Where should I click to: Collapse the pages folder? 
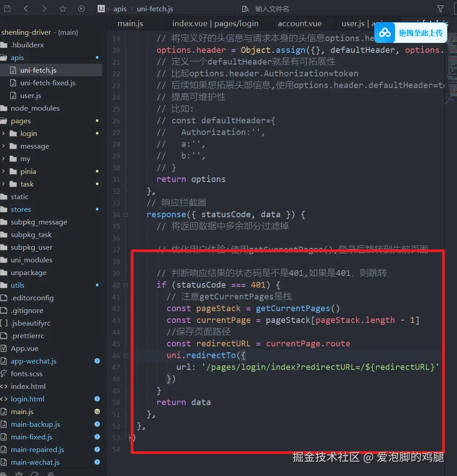[21, 121]
